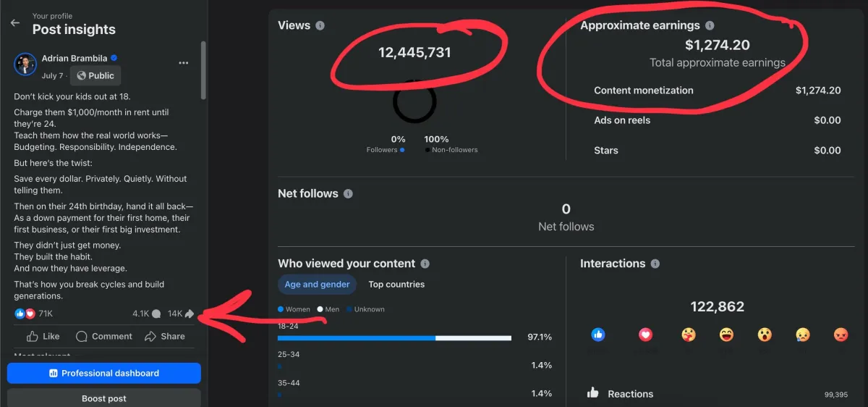Open the 14K shares count

(x=182, y=314)
